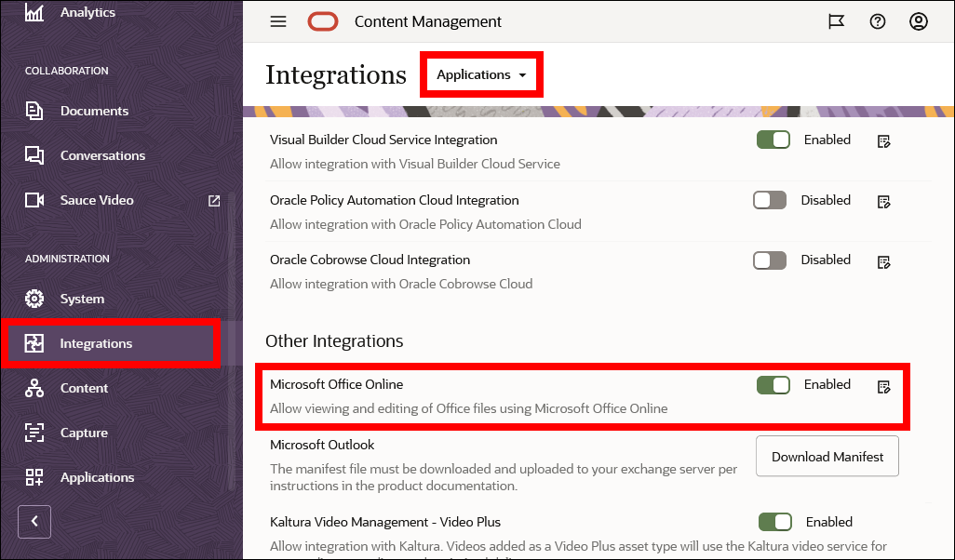
Task: Click the Sauce Video camera icon
Action: [x=34, y=200]
